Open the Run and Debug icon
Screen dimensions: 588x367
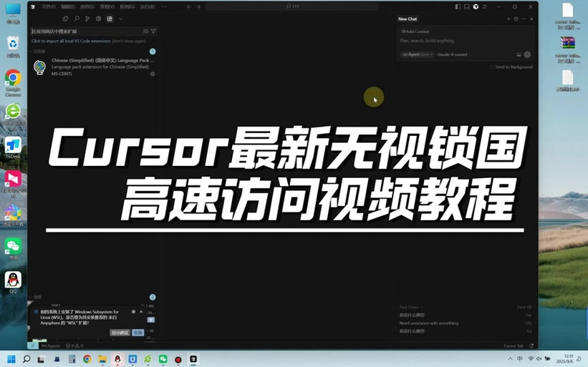[x=98, y=19]
